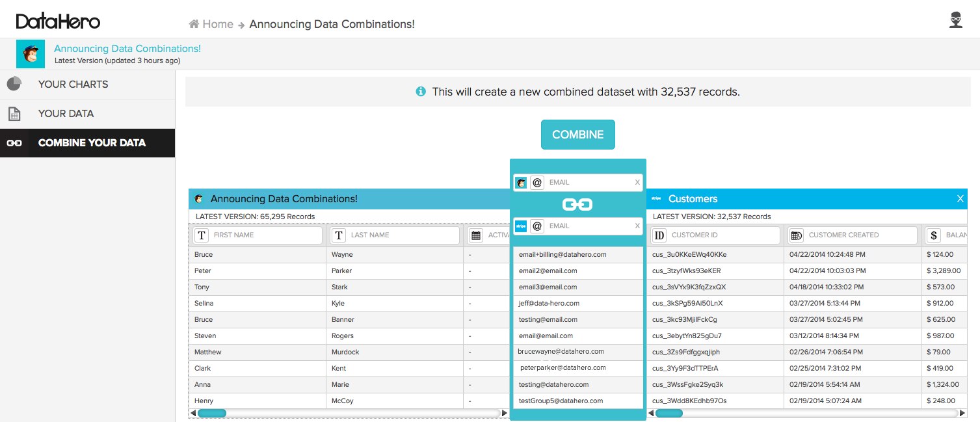Click the 04/18/2014 10:33:02 PM cell

tap(852, 287)
